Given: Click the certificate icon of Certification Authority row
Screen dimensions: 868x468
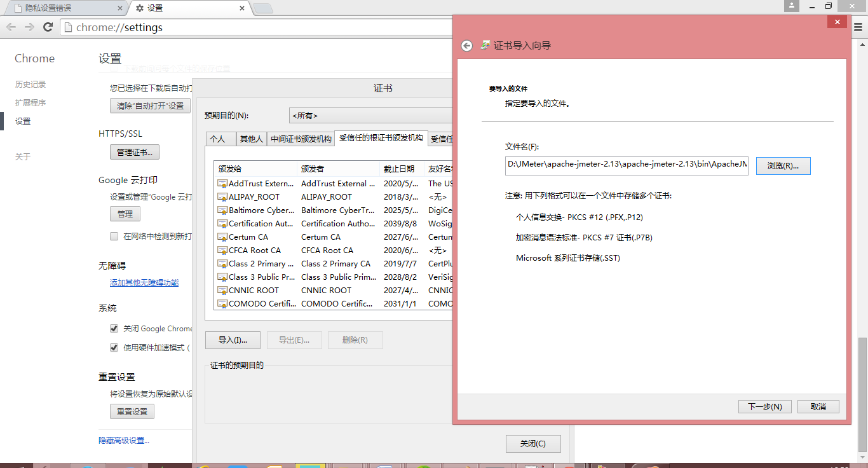Looking at the screenshot, I should [222, 224].
